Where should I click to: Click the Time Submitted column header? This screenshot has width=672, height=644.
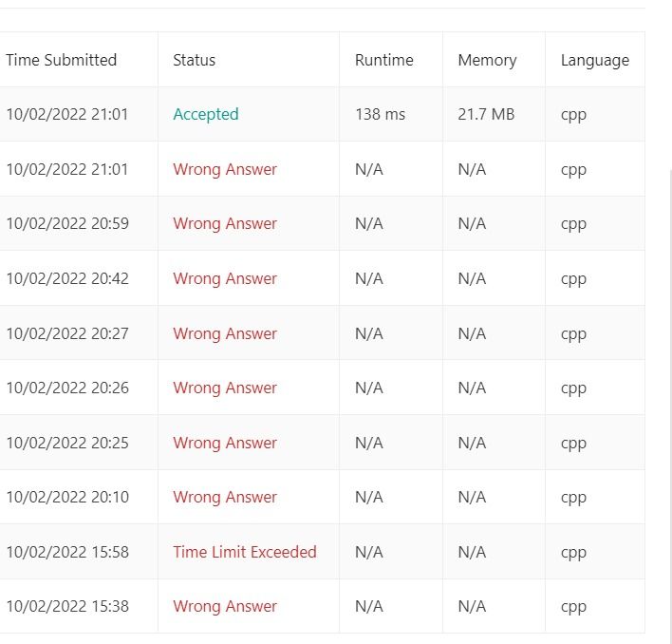[x=62, y=60]
